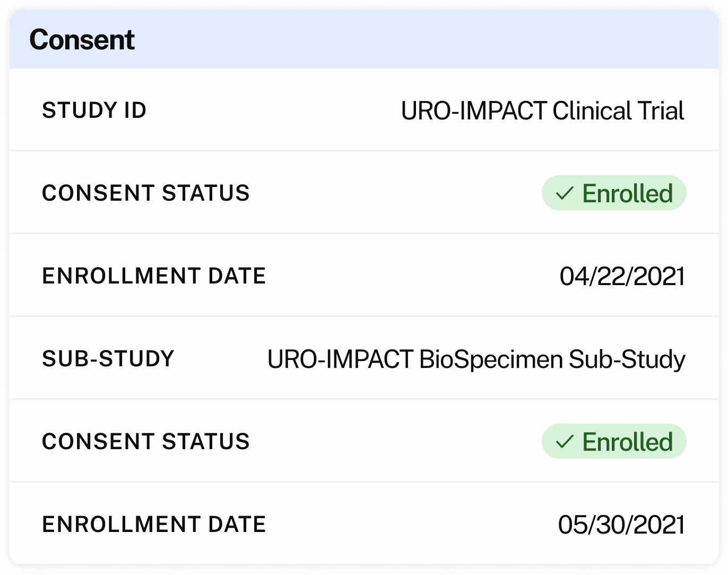Click the blank space between SUB-STUDY label and its value
This screenshot has height=575, width=728.
pyautogui.click(x=220, y=359)
